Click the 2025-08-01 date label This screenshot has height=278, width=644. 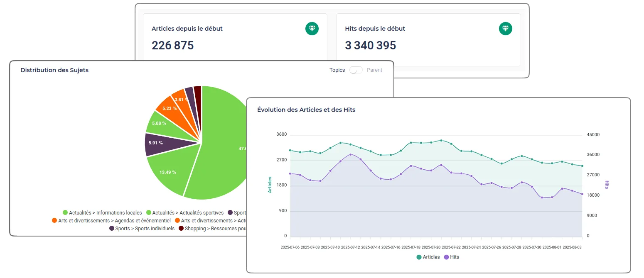click(552, 247)
